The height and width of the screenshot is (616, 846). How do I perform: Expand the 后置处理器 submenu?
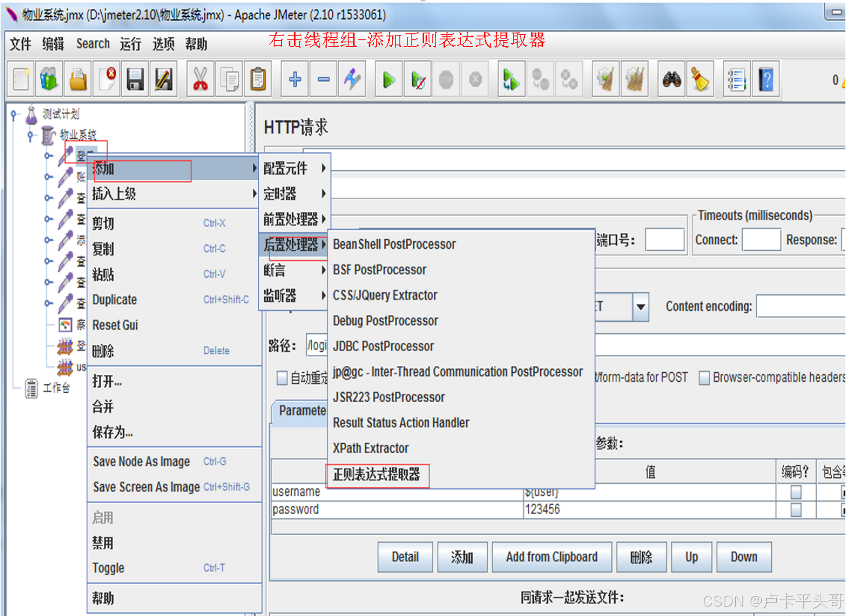coord(294,245)
